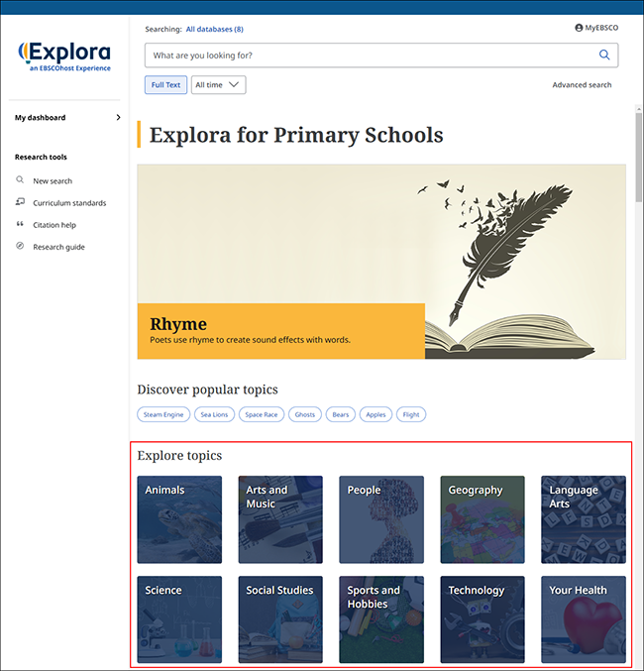Select the Flight topic chip
The height and width of the screenshot is (671, 644).
point(411,414)
